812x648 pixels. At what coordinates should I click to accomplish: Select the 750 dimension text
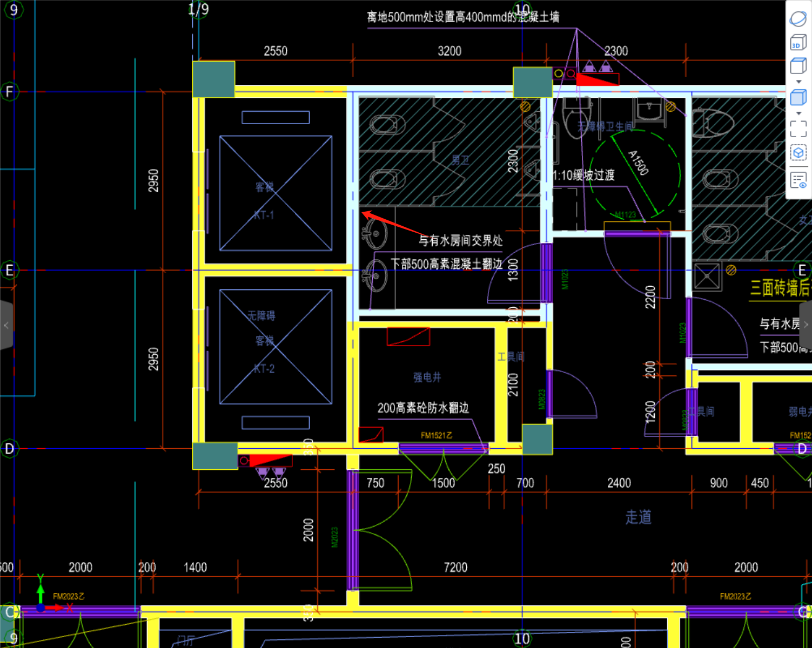click(x=375, y=483)
